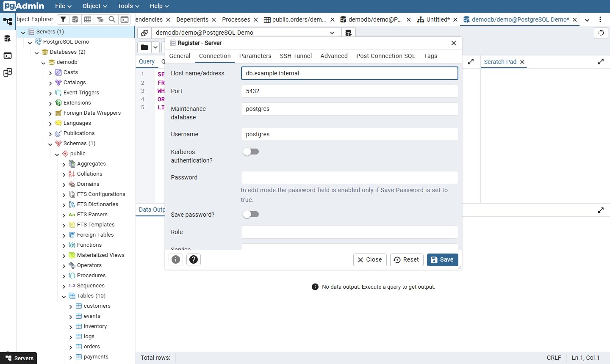The height and width of the screenshot is (364, 610).
Task: Click the Port input field
Action: pyautogui.click(x=349, y=91)
